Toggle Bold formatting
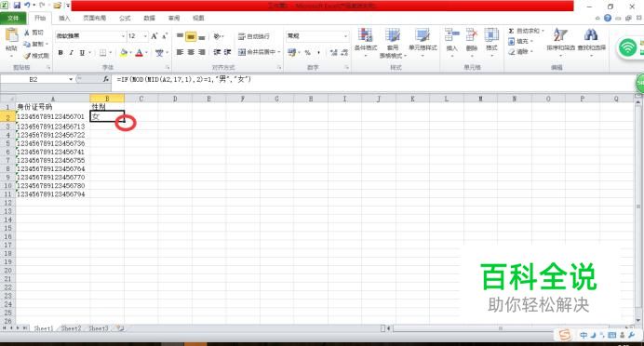 click(x=60, y=52)
